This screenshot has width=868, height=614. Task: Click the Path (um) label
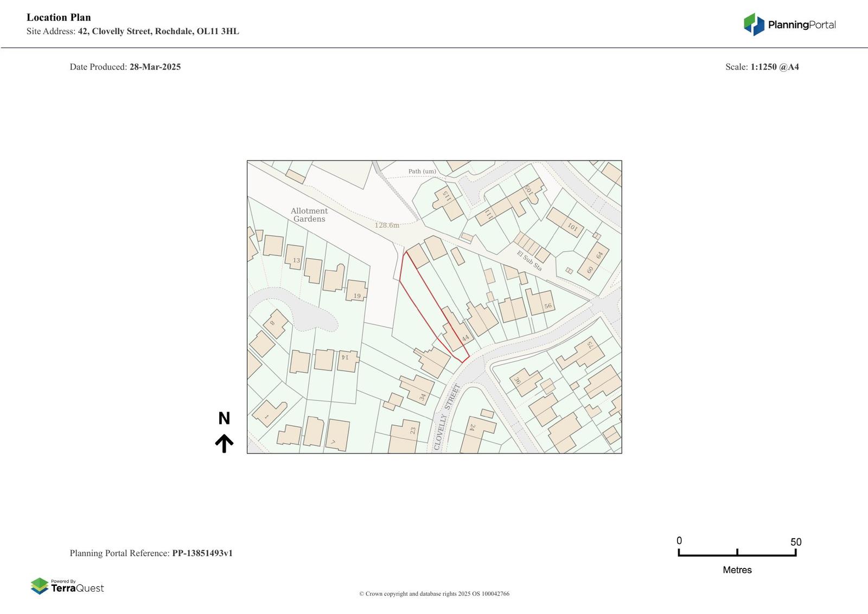[x=422, y=171]
